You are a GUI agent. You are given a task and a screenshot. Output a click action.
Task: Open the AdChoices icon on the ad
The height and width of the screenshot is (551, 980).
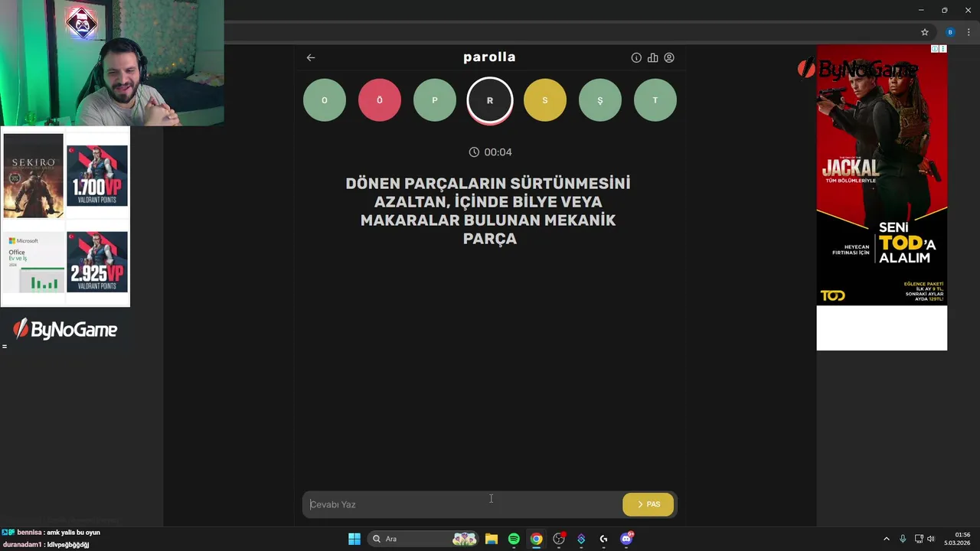pos(935,49)
